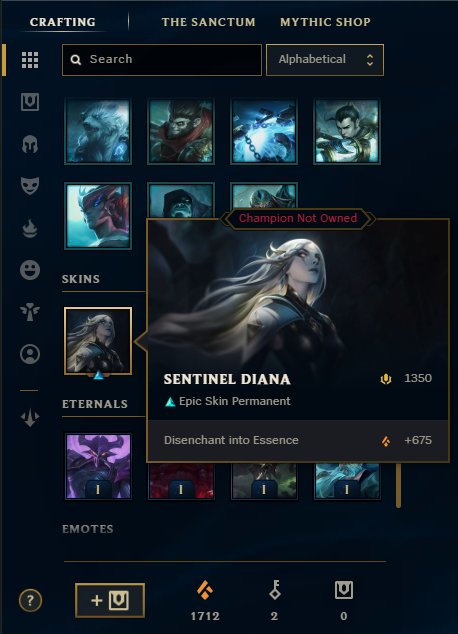Viewport: 458px width, 634px height.
Task: Filter loot by summoner icons category
Action: pyautogui.click(x=30, y=354)
